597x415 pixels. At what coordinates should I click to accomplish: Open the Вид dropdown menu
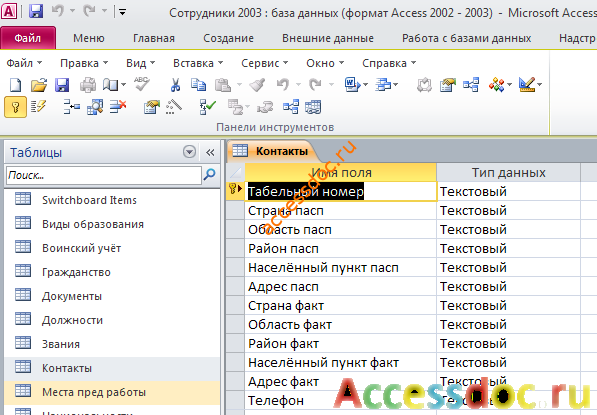click(140, 63)
